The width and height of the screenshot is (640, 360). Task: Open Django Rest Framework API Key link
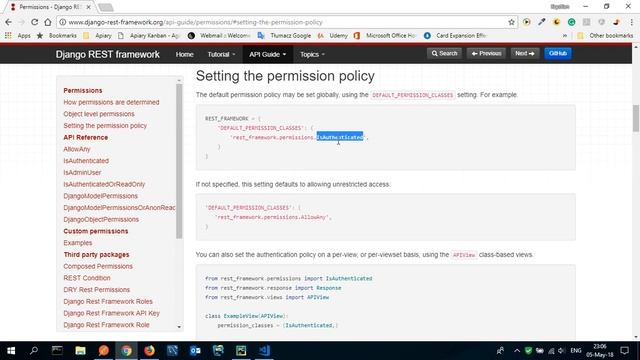[x=111, y=313]
